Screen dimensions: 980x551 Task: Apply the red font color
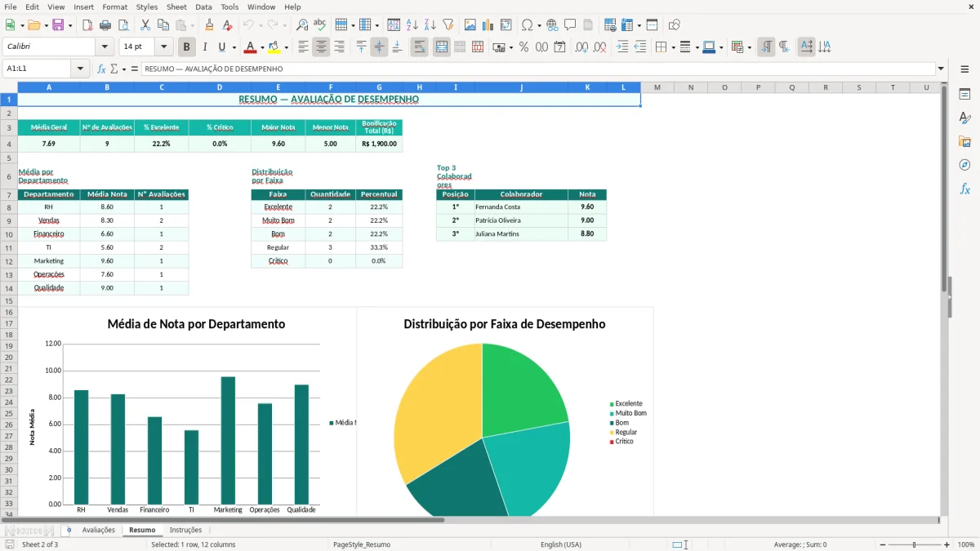point(251,47)
